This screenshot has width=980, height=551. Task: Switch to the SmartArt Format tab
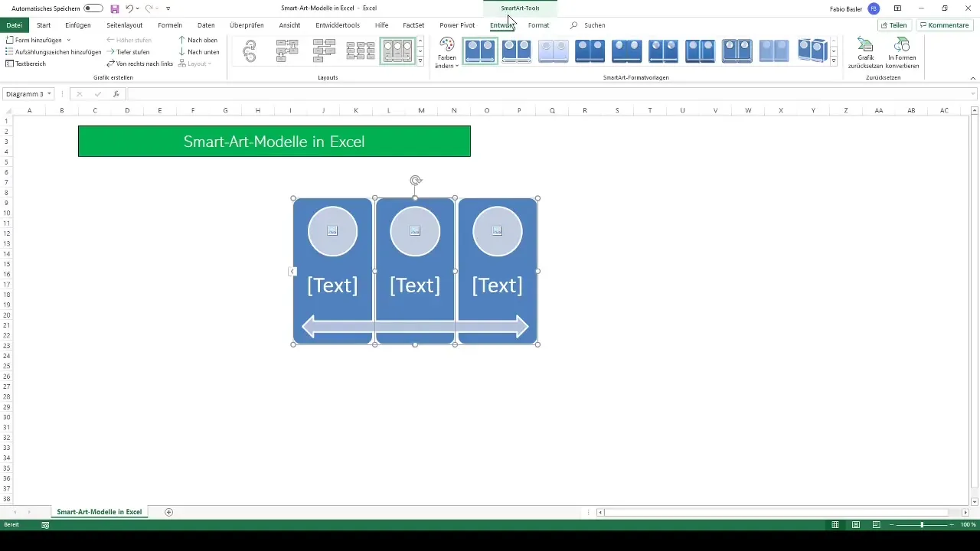[x=538, y=25]
